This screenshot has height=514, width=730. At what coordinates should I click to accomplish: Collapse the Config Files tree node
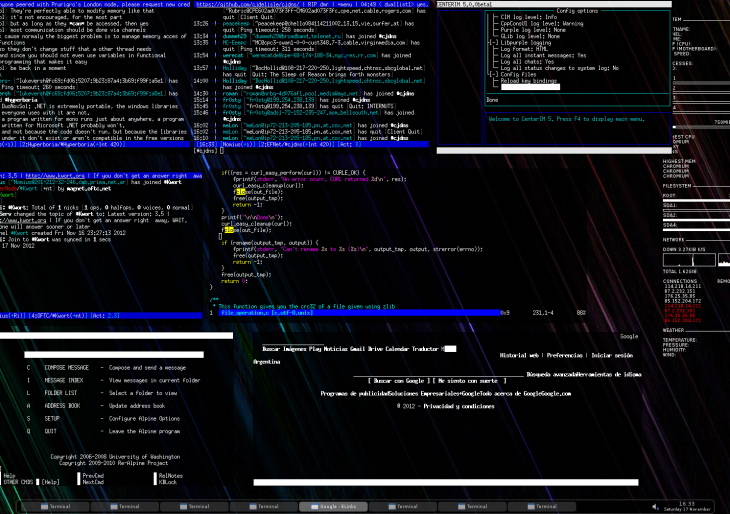491,74
